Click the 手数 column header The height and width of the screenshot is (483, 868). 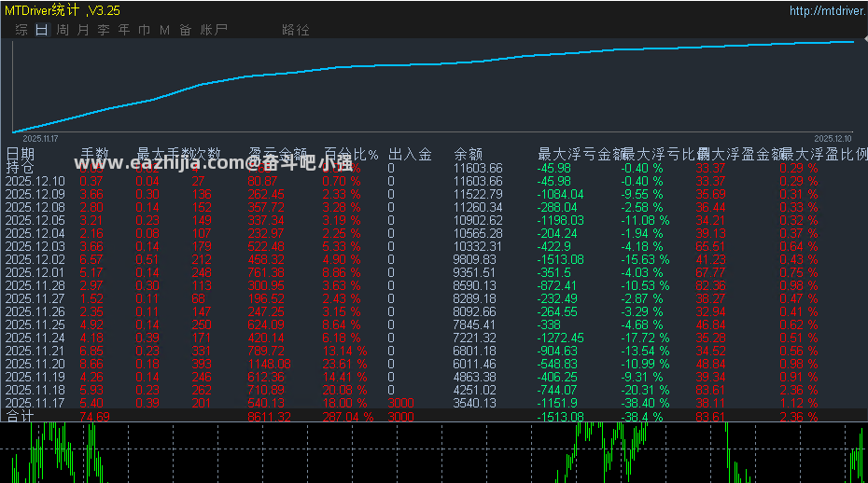[x=94, y=154]
